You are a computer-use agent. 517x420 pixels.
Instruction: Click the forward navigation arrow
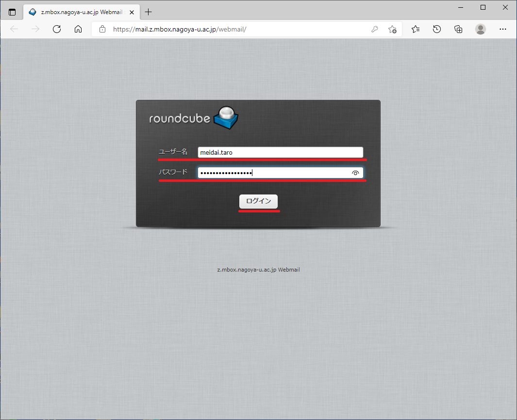point(35,29)
